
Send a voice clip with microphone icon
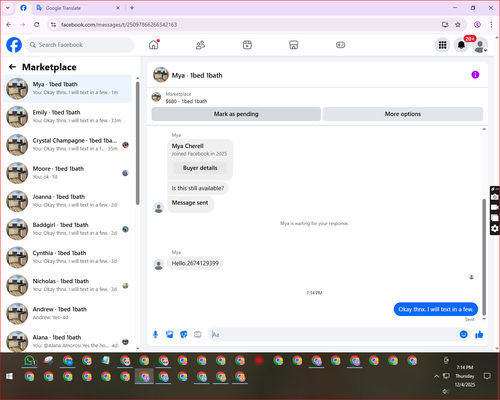155,334
